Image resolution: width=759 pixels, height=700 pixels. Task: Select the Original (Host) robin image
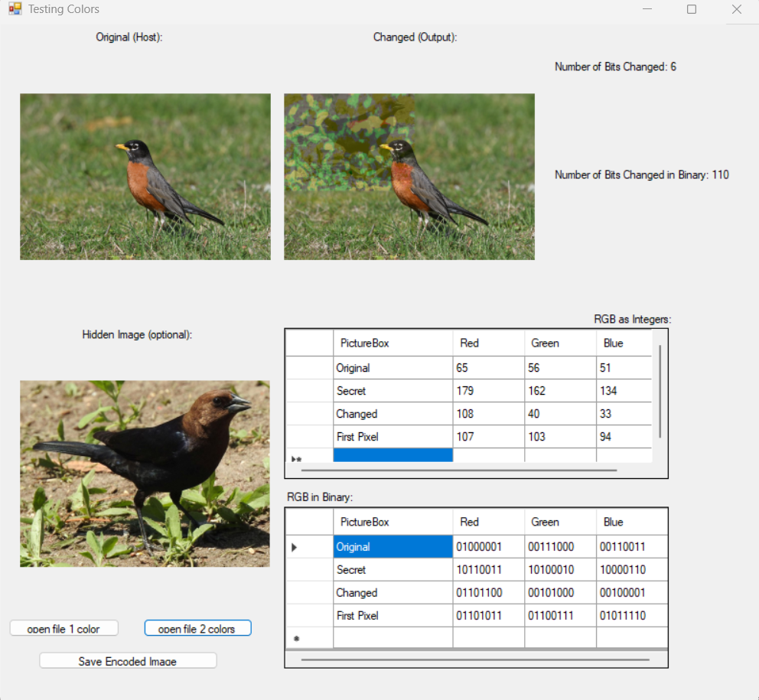pos(145,177)
